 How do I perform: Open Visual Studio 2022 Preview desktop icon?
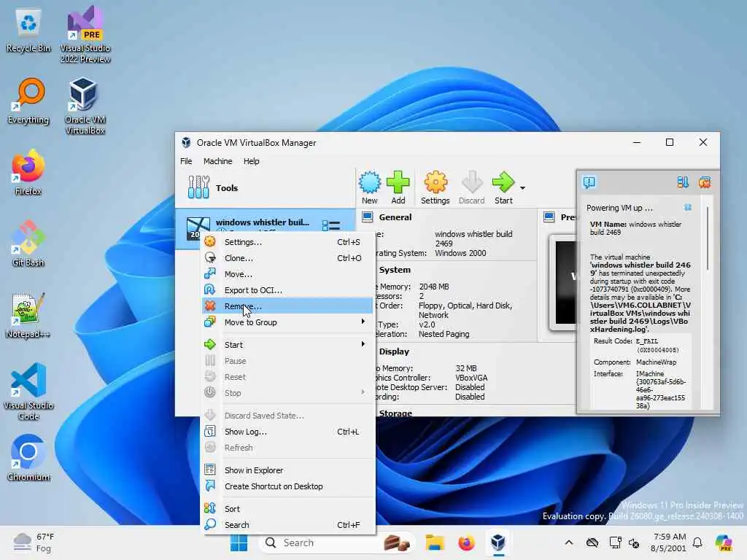click(85, 34)
